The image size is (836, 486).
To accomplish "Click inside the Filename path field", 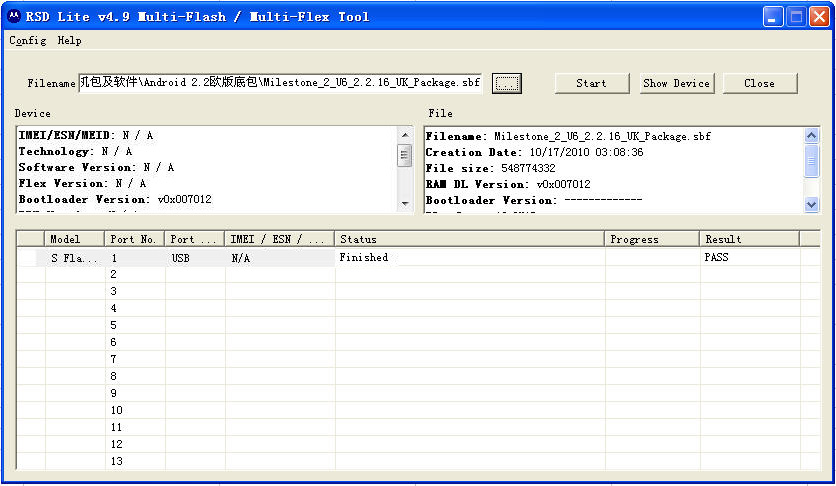I will pyautogui.click(x=280, y=84).
